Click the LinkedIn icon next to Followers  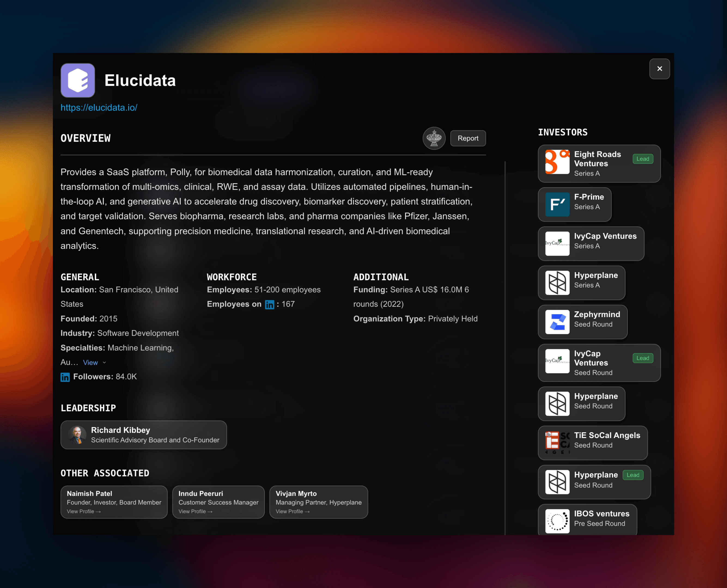[65, 377]
